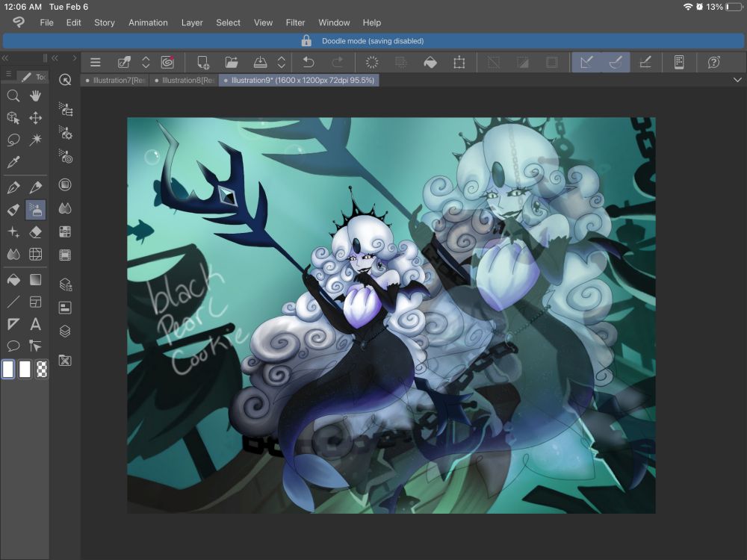Switch to the Illustration7 tab
The image size is (747, 560).
coord(116,80)
